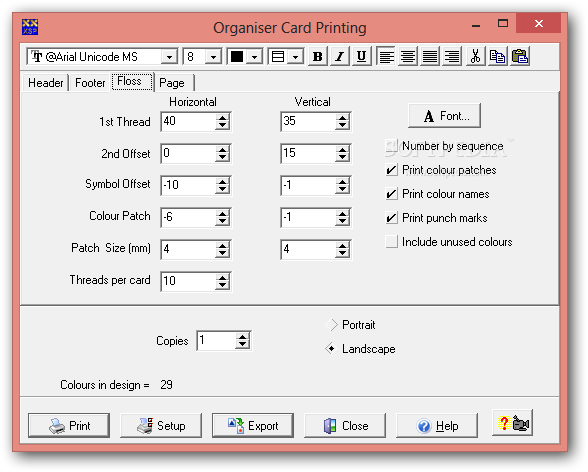Click the Copies value field
The image size is (588, 472).
216,341
